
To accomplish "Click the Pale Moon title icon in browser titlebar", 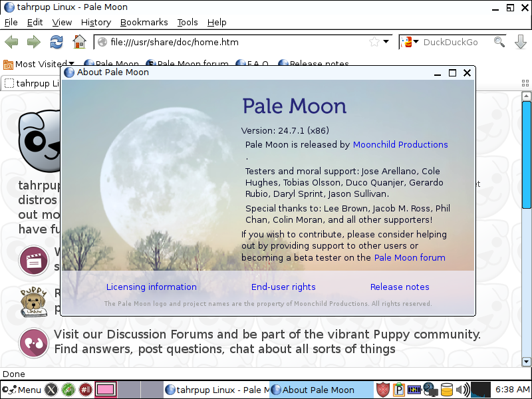I will (9, 7).
